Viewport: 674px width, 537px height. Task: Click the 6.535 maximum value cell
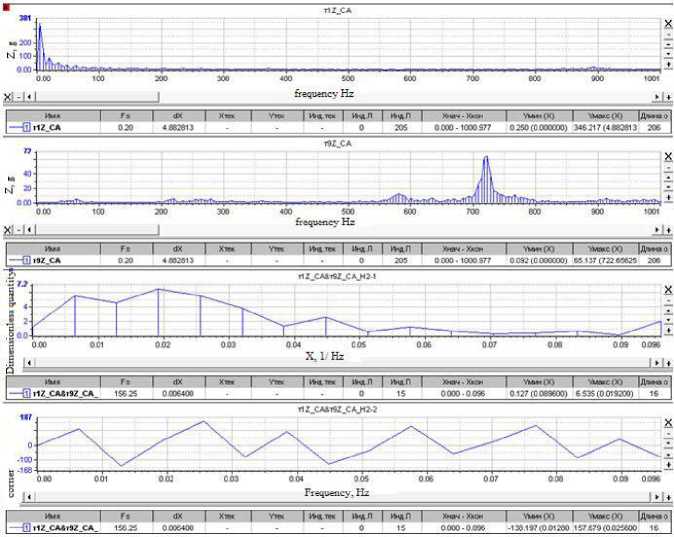point(605,393)
